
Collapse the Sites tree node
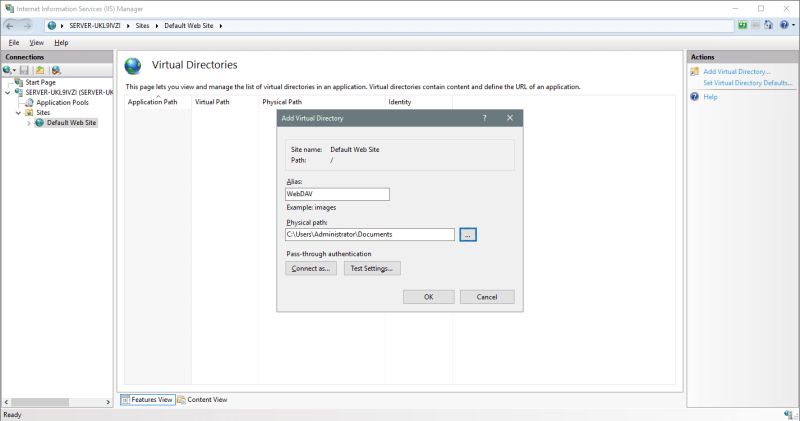click(x=18, y=113)
